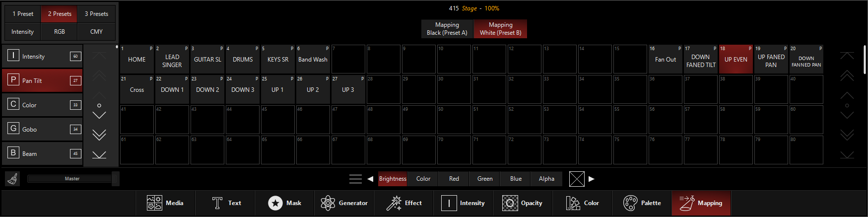Recall the Band Wash preset
Image resolution: width=868 pixels, height=217 pixels.
click(313, 59)
